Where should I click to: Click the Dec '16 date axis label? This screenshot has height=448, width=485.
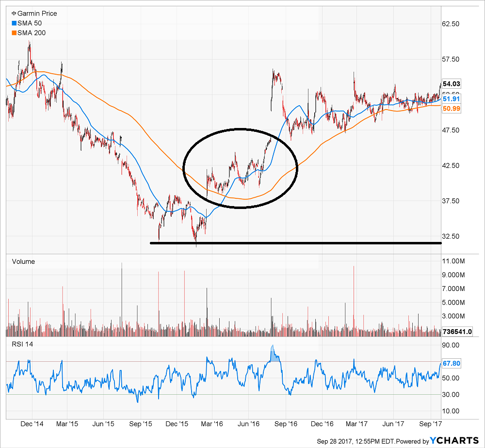click(x=322, y=424)
